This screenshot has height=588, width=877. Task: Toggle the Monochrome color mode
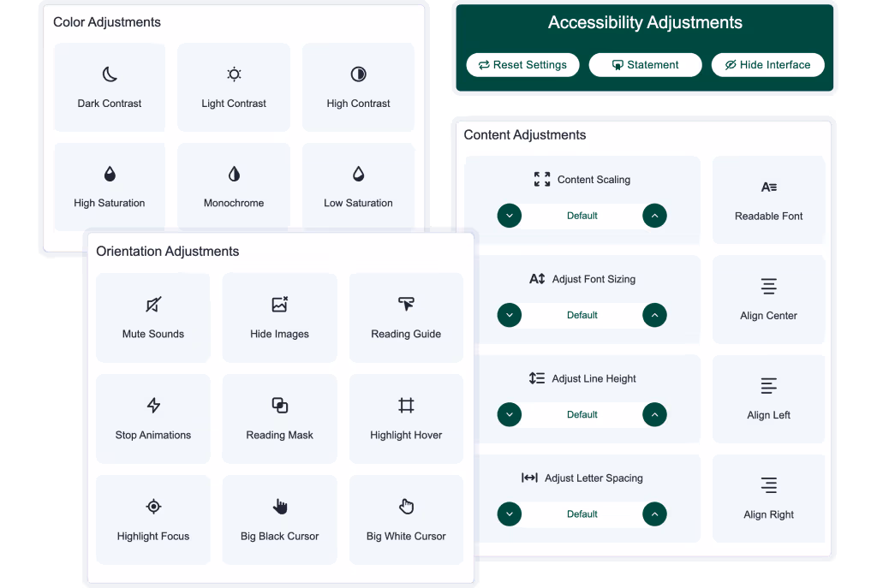point(234,187)
